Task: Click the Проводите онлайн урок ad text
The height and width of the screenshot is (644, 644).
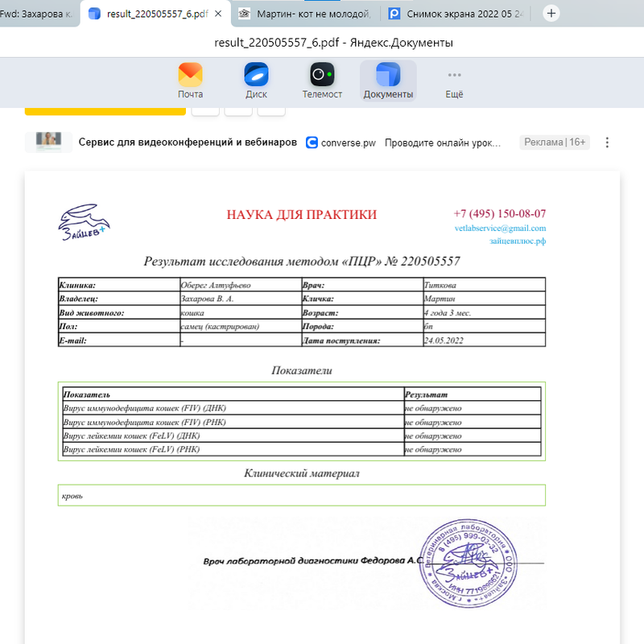Action: (442, 143)
